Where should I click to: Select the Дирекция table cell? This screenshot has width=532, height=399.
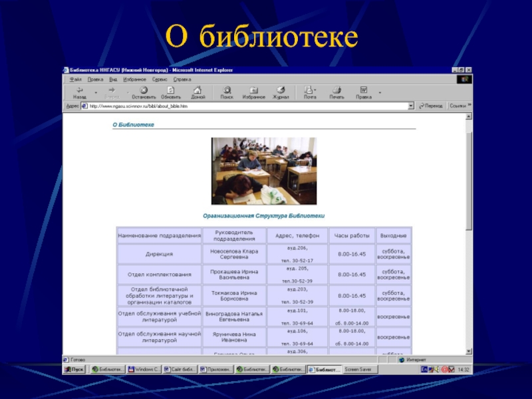[x=159, y=254]
